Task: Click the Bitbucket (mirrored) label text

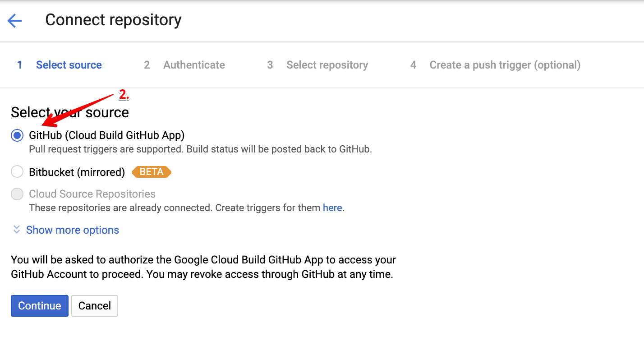Action: click(77, 172)
